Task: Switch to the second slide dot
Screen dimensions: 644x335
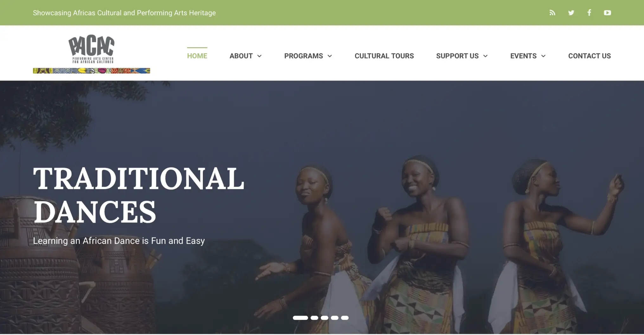Action: click(x=314, y=318)
